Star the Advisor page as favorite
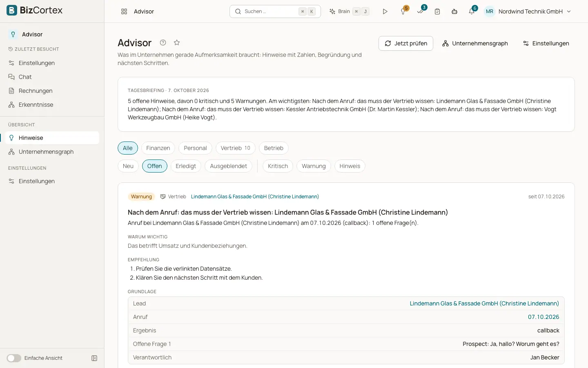 (x=177, y=43)
